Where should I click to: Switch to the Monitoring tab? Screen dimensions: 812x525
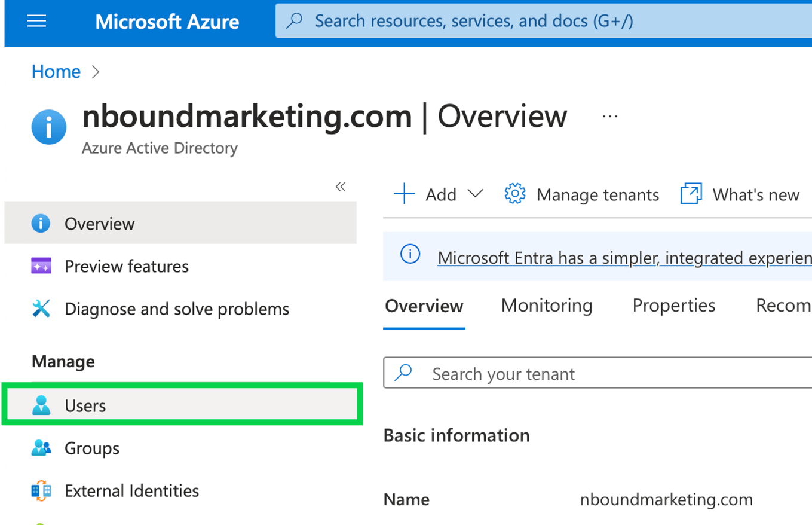(546, 306)
